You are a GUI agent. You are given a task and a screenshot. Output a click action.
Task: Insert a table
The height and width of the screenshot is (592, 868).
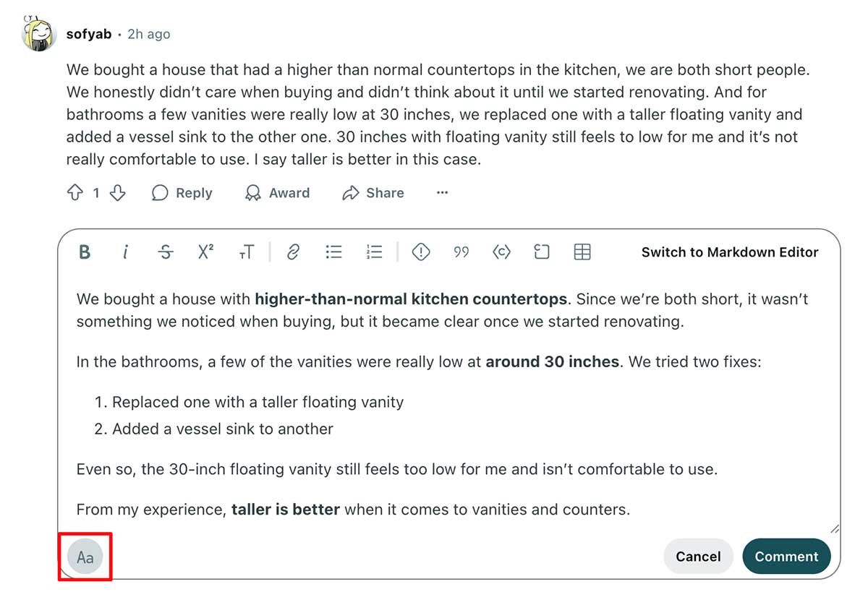[x=582, y=252]
